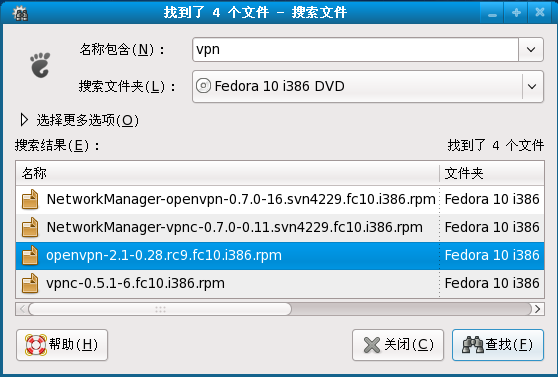The width and height of the screenshot is (558, 377).
Task: Select the vpnc-0.5.1-6.fc10.i386.rpm result row
Action: [x=280, y=283]
